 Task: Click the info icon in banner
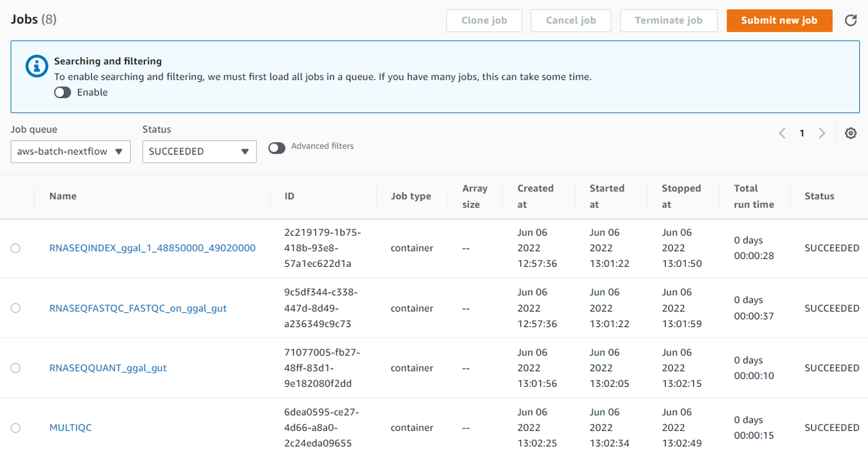point(36,66)
